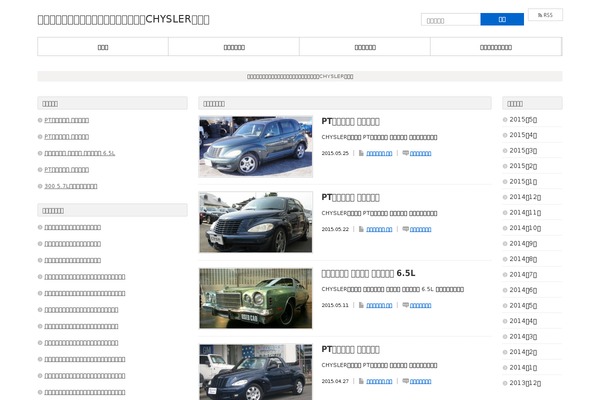
Task: Click the document icon in the 2015.05.22 post
Action: point(361,229)
